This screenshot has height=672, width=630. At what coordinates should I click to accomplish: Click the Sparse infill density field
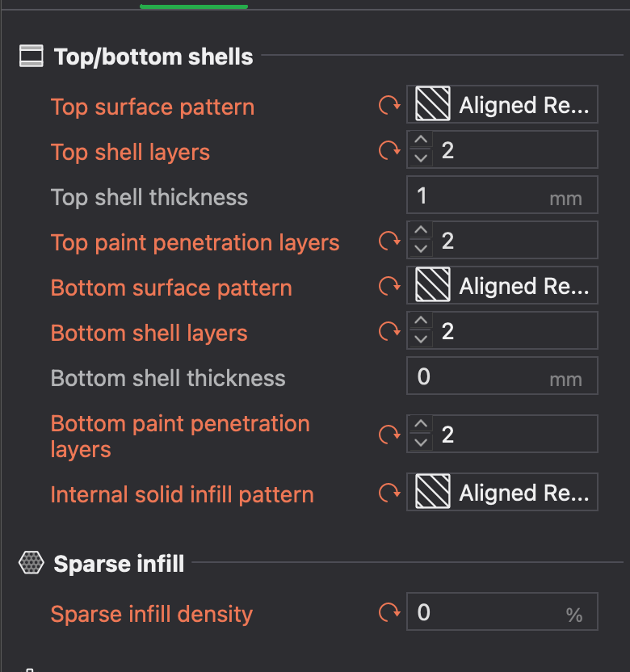pos(502,611)
